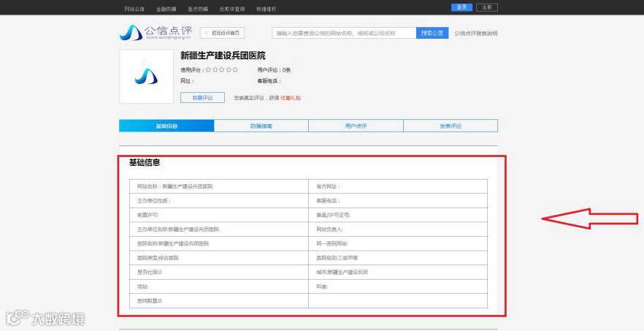Open 网站公信 in top navigation

click(x=134, y=9)
